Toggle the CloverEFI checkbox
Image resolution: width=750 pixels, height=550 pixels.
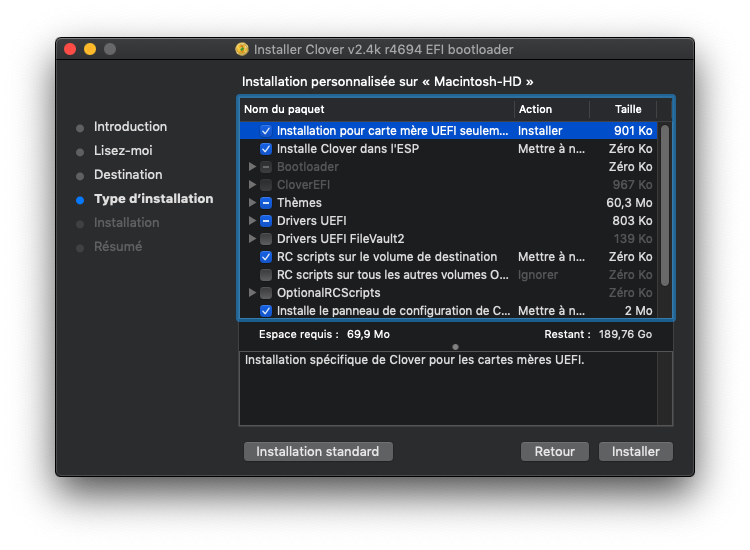point(266,185)
